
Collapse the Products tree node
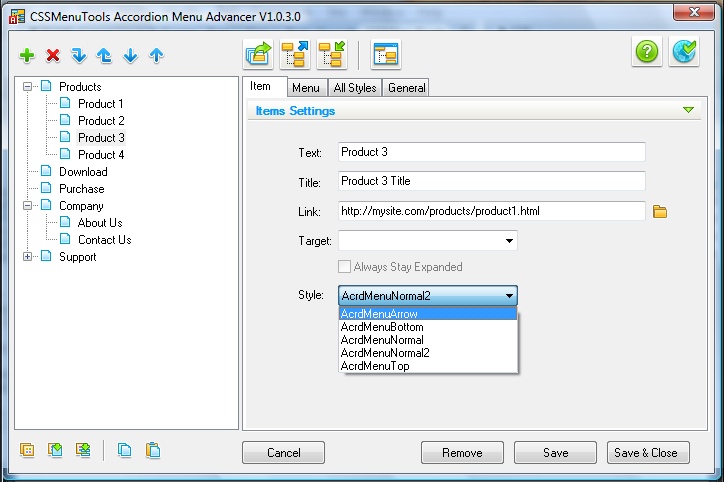28,86
